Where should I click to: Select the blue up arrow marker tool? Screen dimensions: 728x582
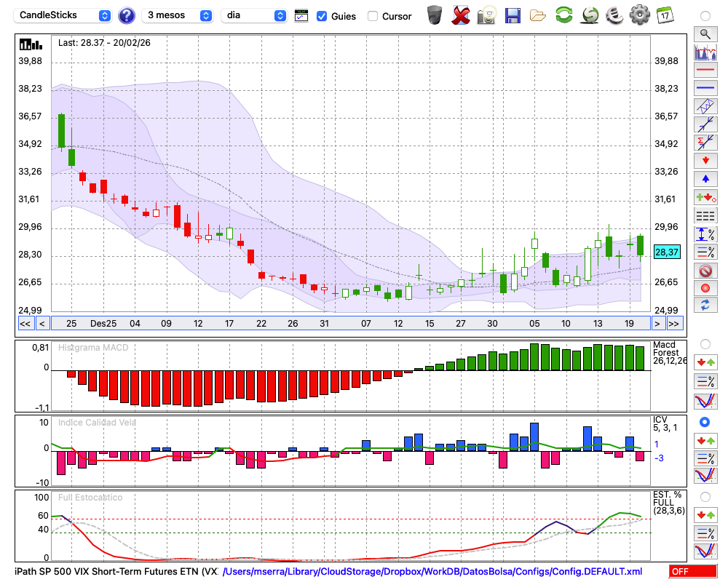click(x=705, y=178)
